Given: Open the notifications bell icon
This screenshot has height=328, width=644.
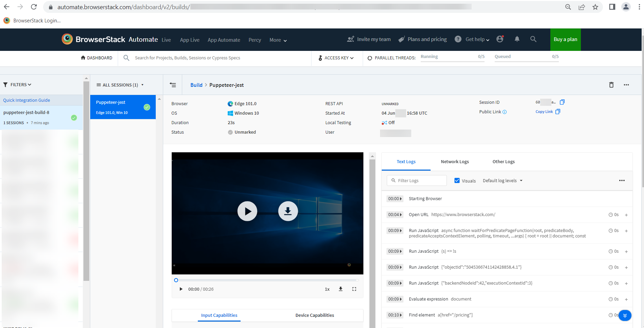Looking at the screenshot, I should coord(517,39).
